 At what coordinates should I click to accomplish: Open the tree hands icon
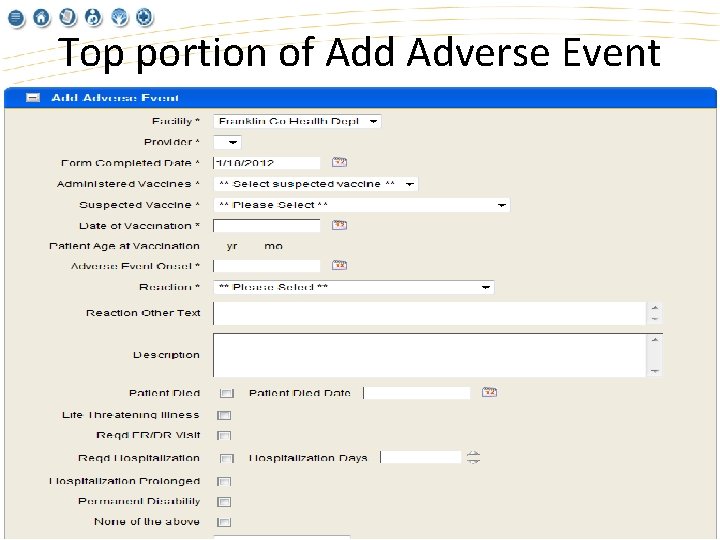click(119, 17)
